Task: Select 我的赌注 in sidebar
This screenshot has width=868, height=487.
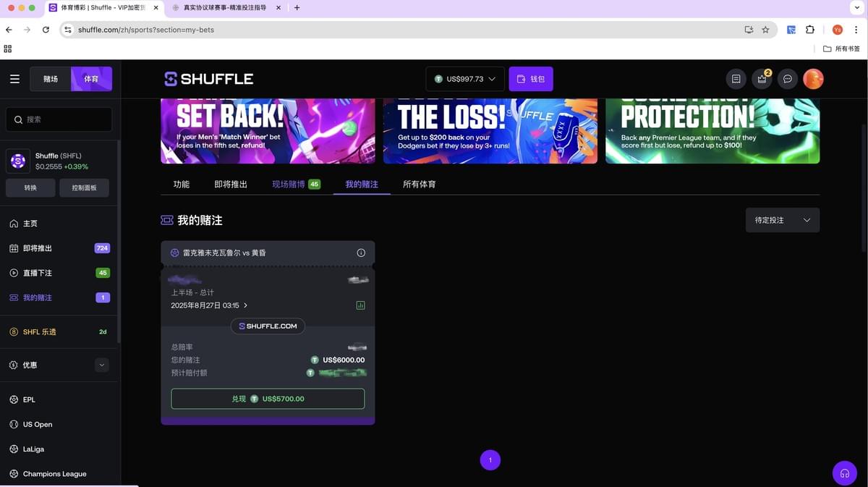Action: click(x=59, y=297)
